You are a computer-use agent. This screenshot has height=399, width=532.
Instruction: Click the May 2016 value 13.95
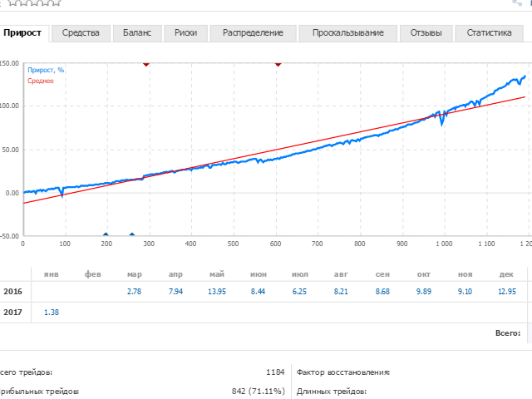pos(217,292)
